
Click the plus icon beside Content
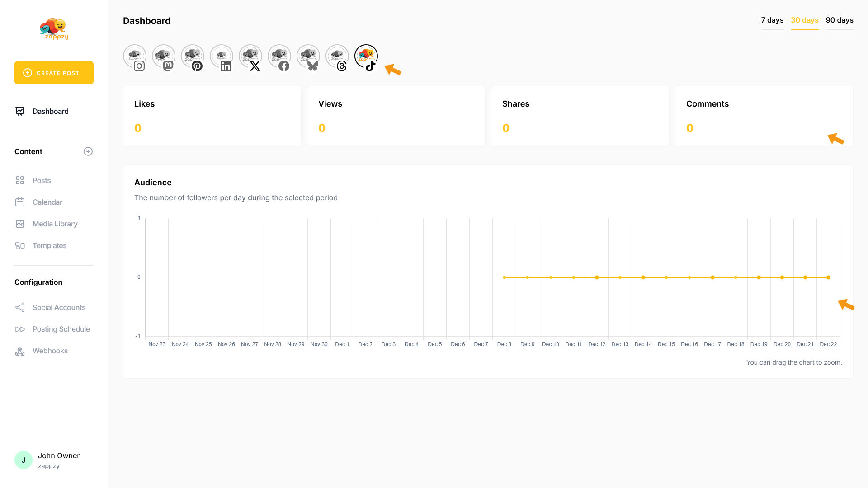coord(88,151)
